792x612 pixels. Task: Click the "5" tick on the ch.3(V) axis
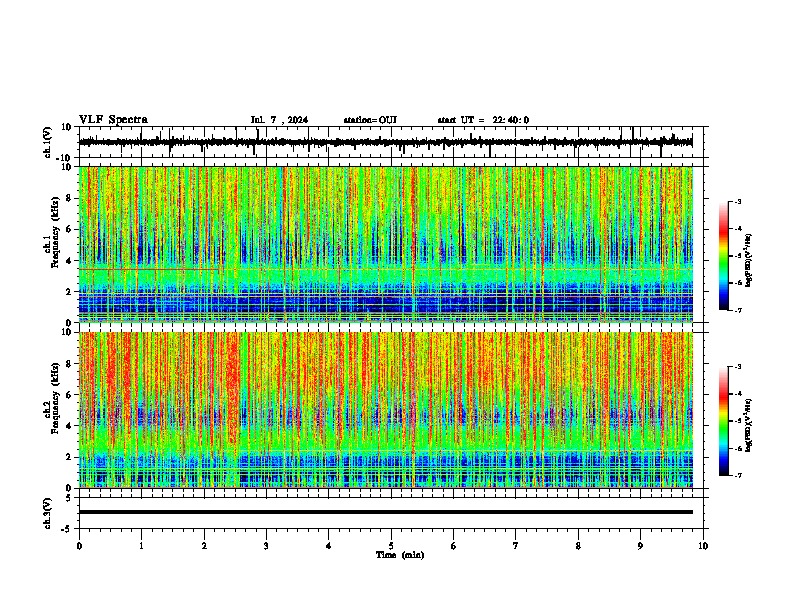click(x=70, y=497)
